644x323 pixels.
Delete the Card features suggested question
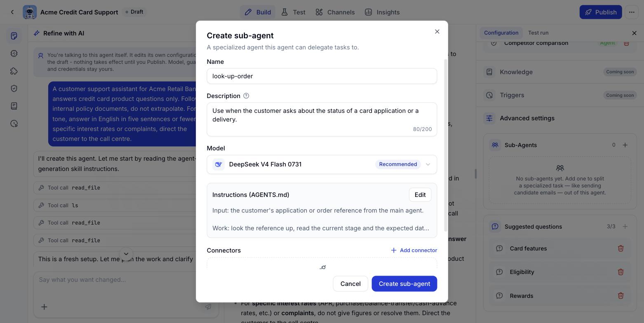coord(620,248)
